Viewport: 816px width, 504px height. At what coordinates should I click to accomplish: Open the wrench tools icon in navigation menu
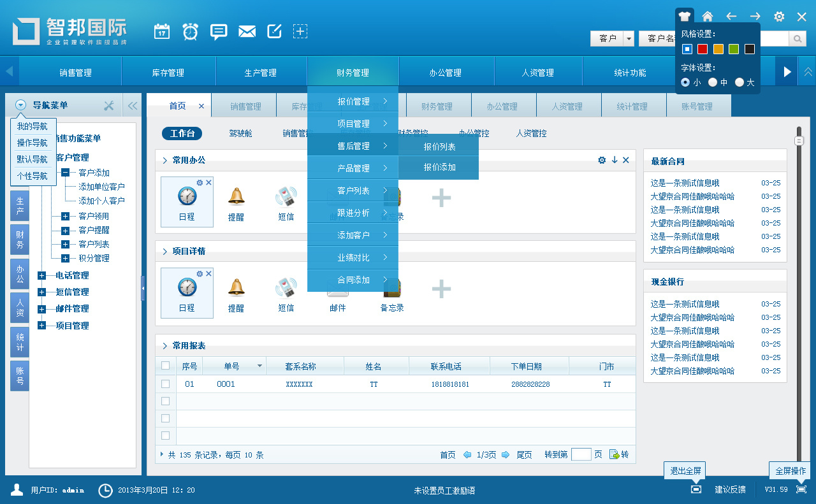point(109,106)
